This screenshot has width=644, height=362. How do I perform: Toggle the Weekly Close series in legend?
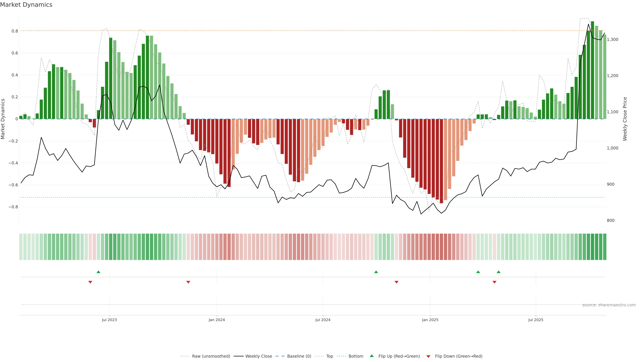[x=258, y=356]
